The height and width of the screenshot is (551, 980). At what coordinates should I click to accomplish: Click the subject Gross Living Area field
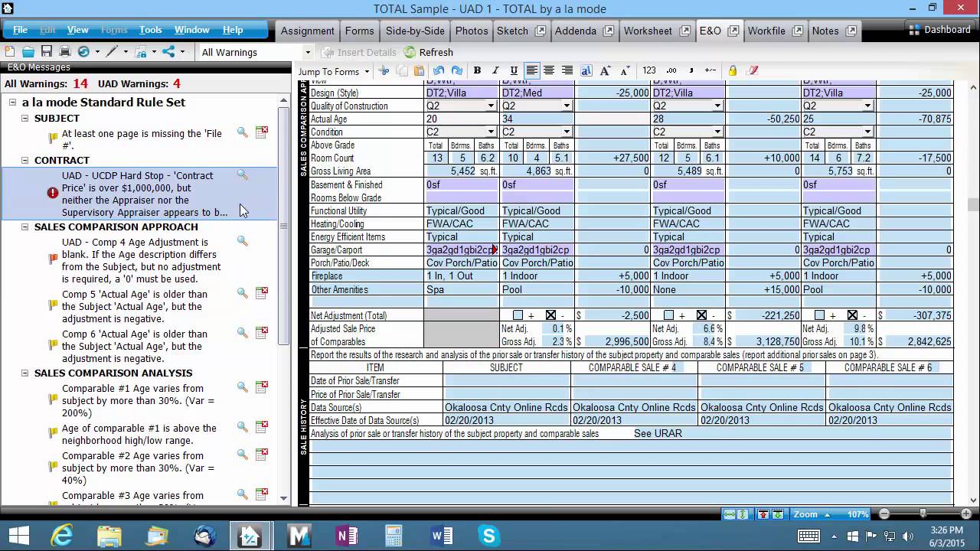tap(462, 171)
